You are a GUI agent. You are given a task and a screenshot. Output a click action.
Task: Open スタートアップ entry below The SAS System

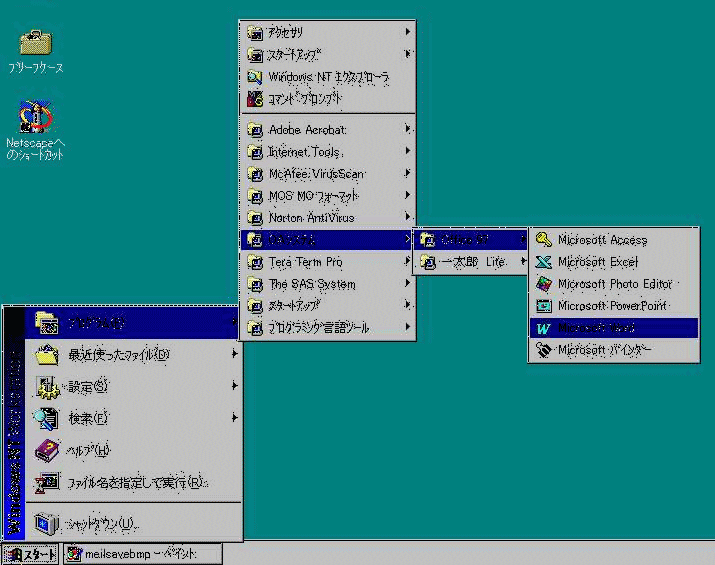(x=327, y=305)
